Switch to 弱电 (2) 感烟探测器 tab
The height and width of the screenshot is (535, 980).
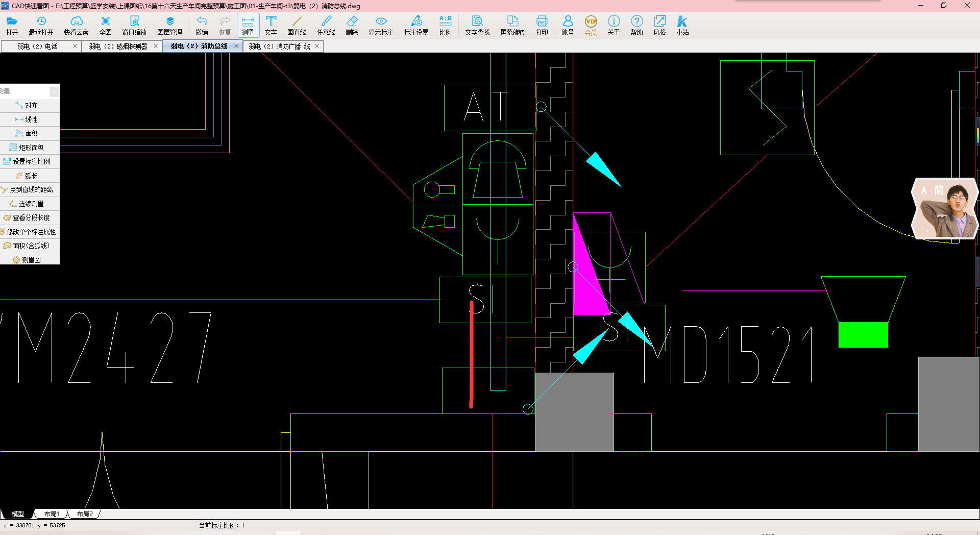(118, 46)
